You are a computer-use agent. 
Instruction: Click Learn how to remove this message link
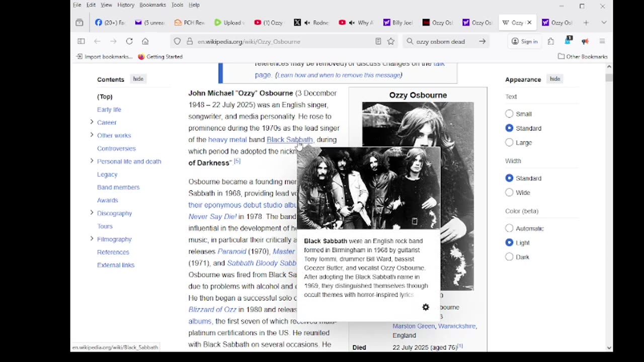(338, 75)
